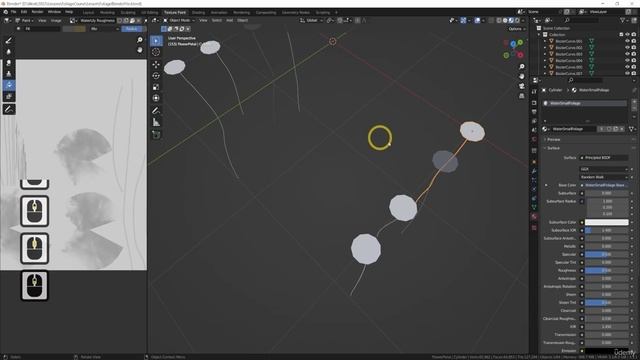
Task: Click the zoom magnifier in image editor
Action: 140,40
